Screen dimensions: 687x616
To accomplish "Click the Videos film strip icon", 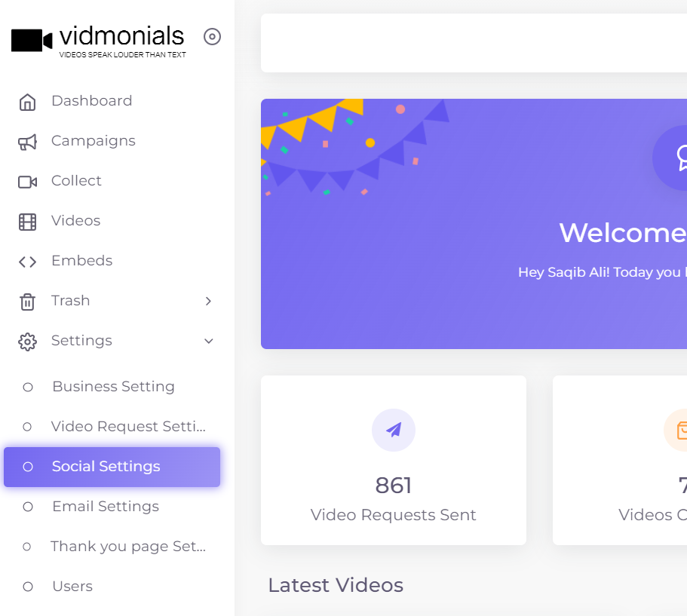I will click(x=27, y=222).
